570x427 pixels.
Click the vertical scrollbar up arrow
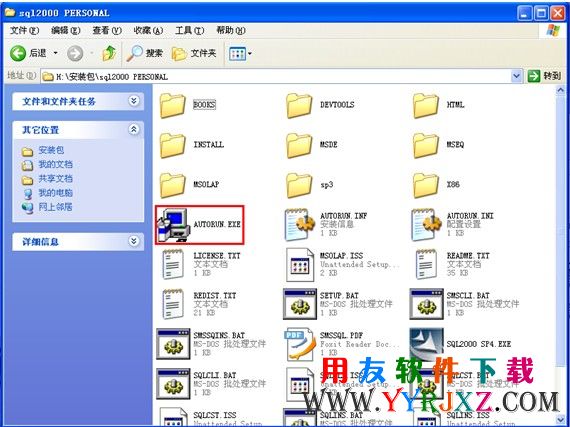tap(561, 90)
